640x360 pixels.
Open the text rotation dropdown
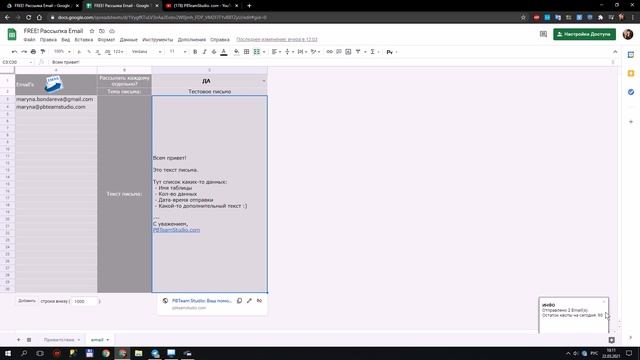(315, 52)
